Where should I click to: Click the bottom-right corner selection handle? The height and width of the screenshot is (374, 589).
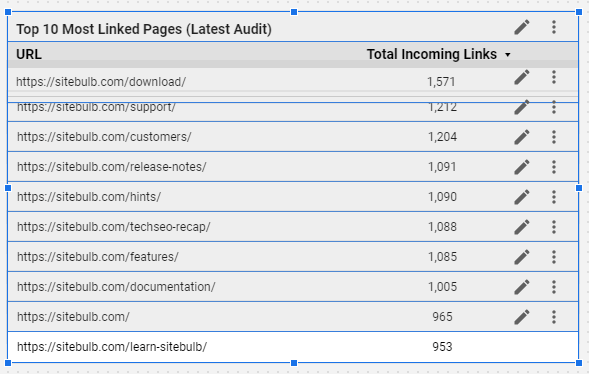pos(579,363)
